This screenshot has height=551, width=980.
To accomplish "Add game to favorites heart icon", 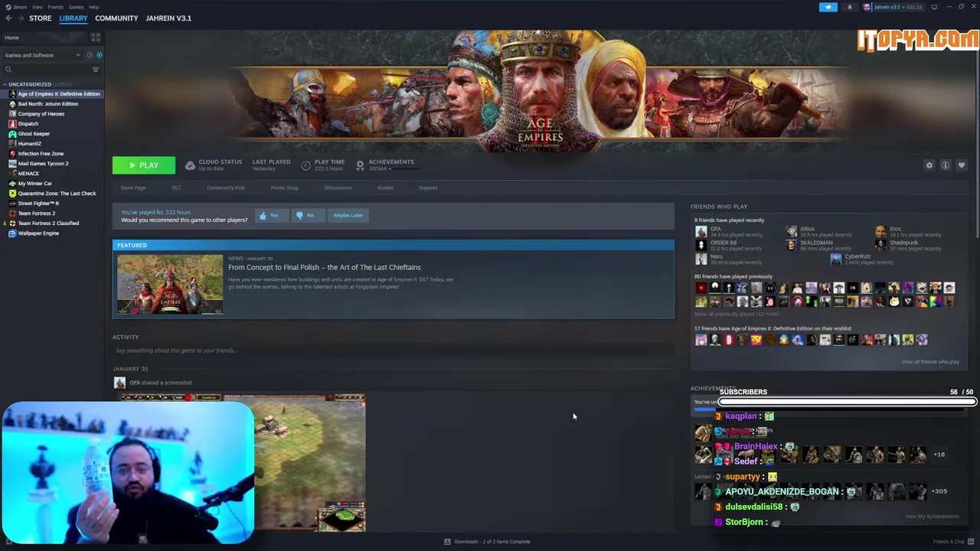I will click(x=962, y=165).
